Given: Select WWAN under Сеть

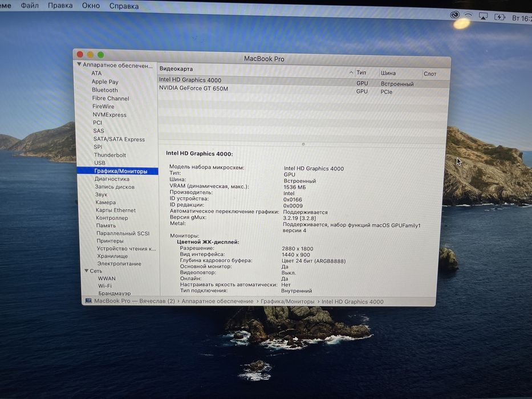Looking at the screenshot, I should [107, 278].
